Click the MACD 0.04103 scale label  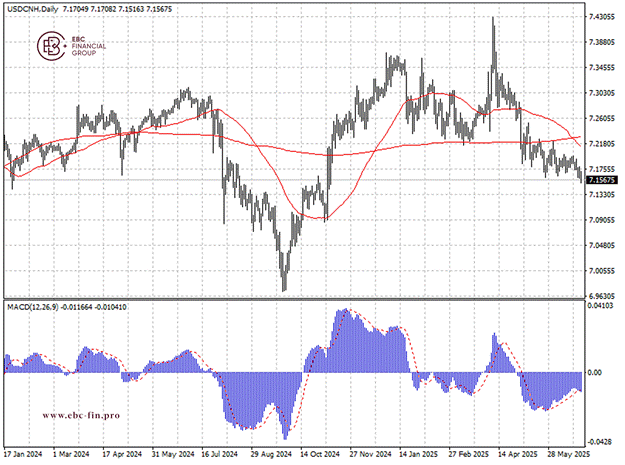(x=602, y=305)
